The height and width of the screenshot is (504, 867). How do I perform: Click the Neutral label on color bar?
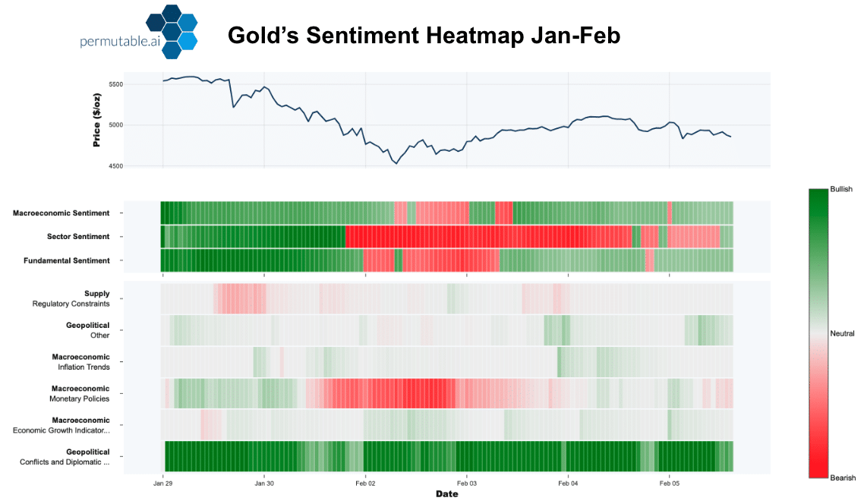click(842, 333)
